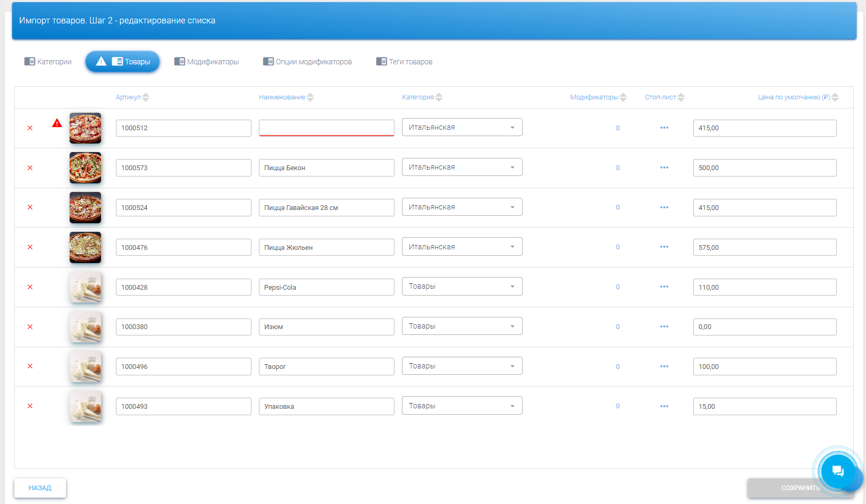The width and height of the screenshot is (866, 504).
Task: Open category dropdown for article 1000512
Action: [x=461, y=128]
